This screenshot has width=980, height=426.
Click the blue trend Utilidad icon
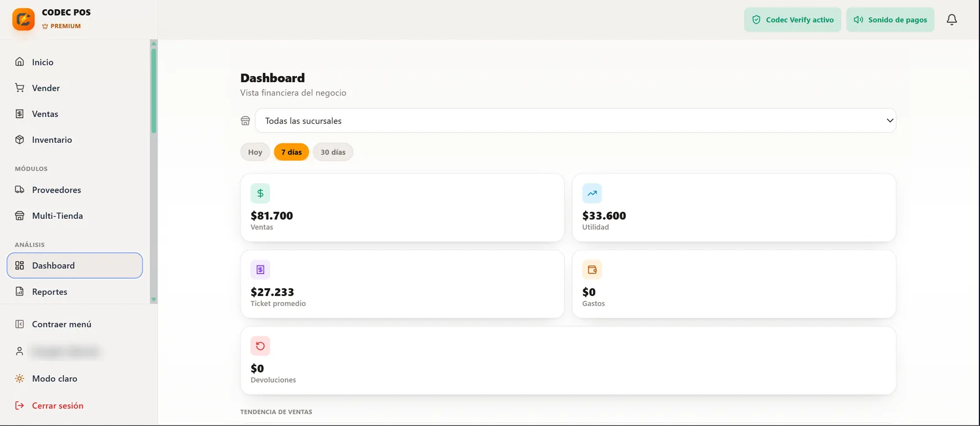tap(592, 193)
